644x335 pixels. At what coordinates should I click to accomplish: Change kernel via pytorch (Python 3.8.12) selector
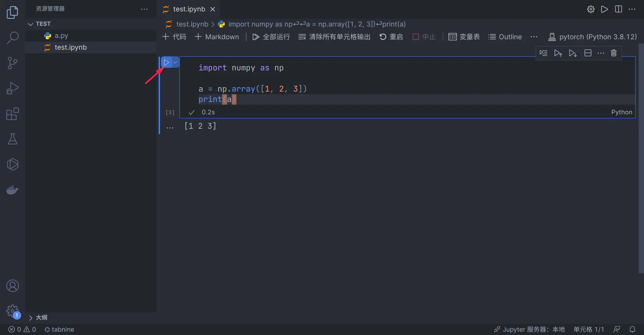pyautogui.click(x=592, y=37)
